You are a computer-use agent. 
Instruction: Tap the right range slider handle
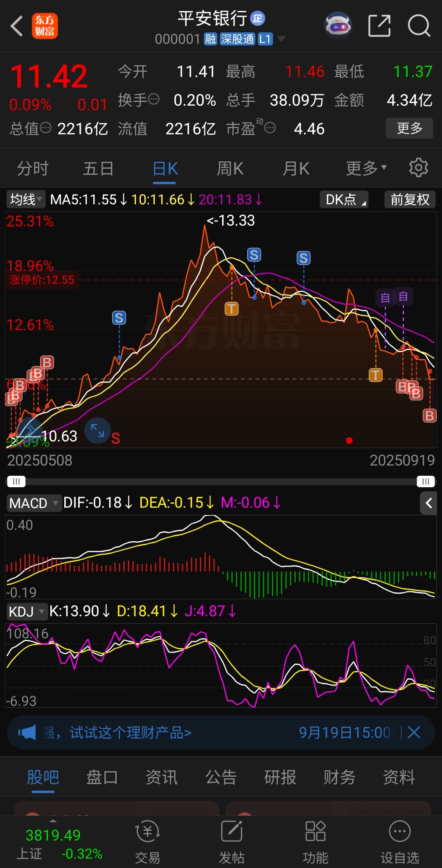[426, 481]
